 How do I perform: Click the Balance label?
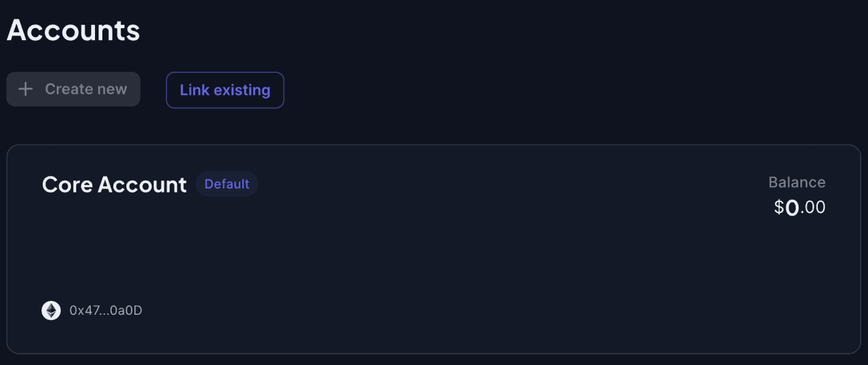tap(796, 182)
